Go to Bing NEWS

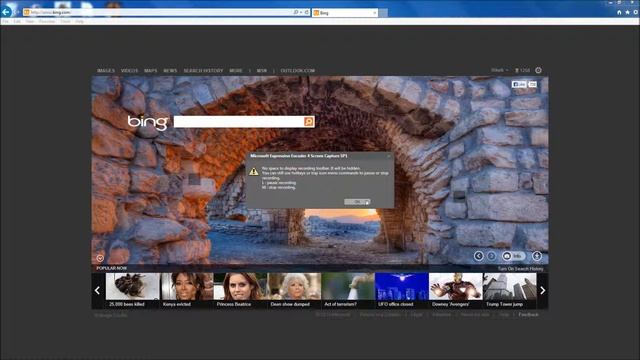point(170,71)
